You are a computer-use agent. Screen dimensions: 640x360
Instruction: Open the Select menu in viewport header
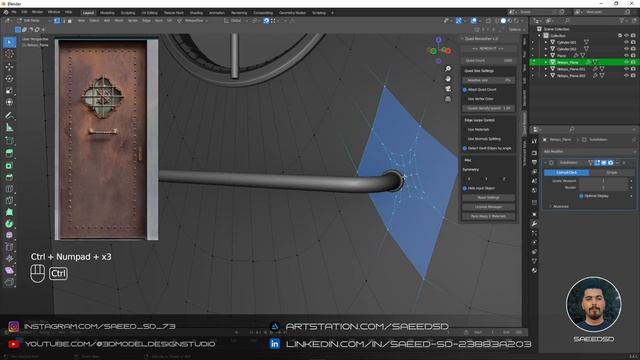(94, 20)
